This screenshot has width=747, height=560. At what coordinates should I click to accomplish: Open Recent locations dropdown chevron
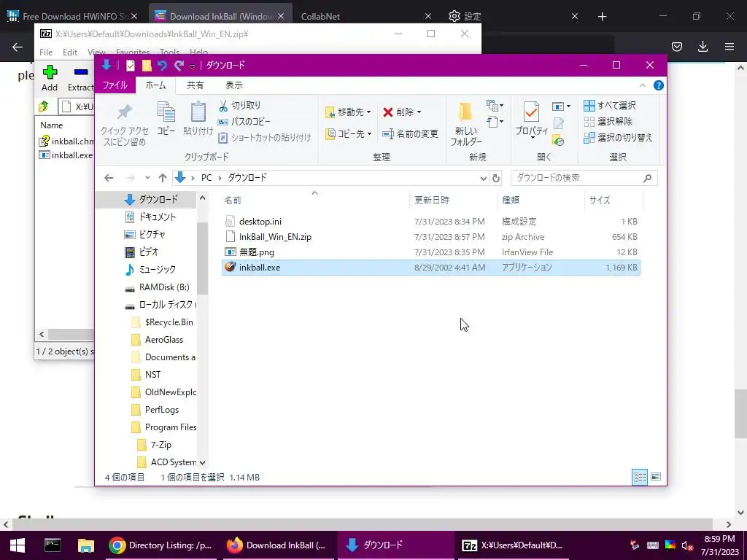[x=147, y=178]
